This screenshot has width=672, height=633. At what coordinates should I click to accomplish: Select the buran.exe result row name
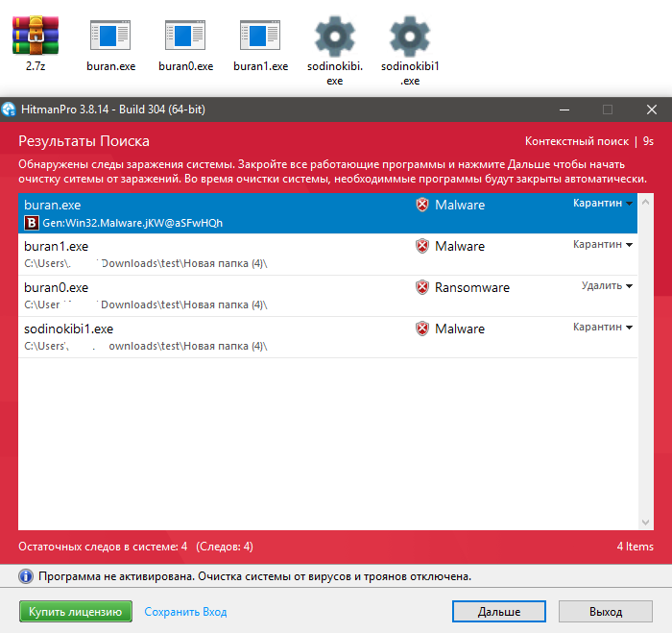point(52,205)
